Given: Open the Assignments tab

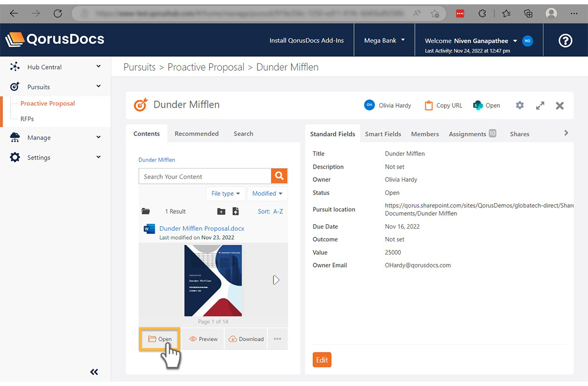Looking at the screenshot, I should tap(473, 134).
